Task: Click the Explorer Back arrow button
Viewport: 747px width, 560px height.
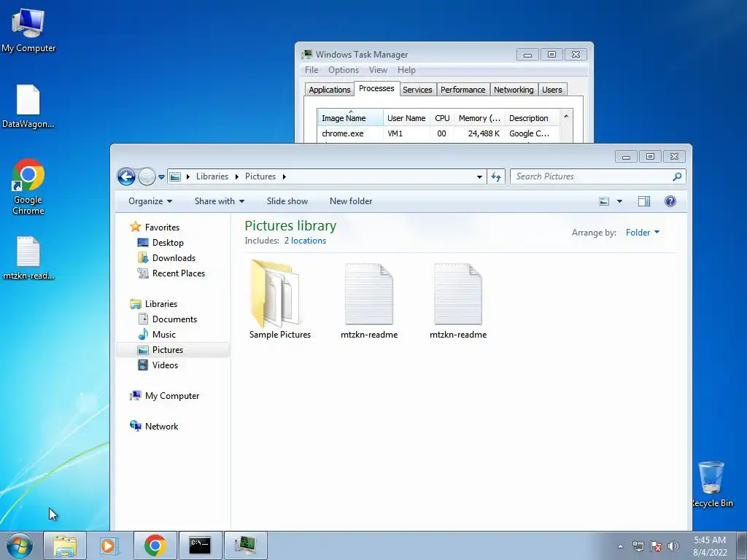Action: pyautogui.click(x=126, y=176)
